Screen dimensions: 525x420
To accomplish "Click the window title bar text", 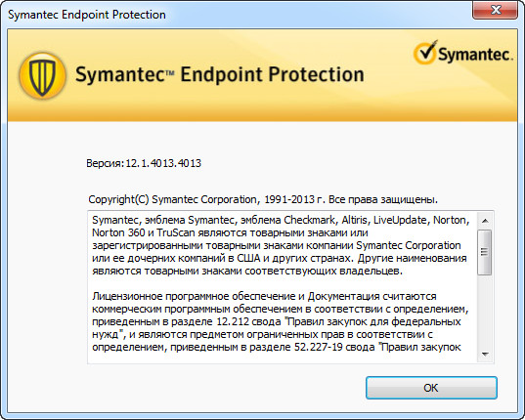I will tap(87, 15).
